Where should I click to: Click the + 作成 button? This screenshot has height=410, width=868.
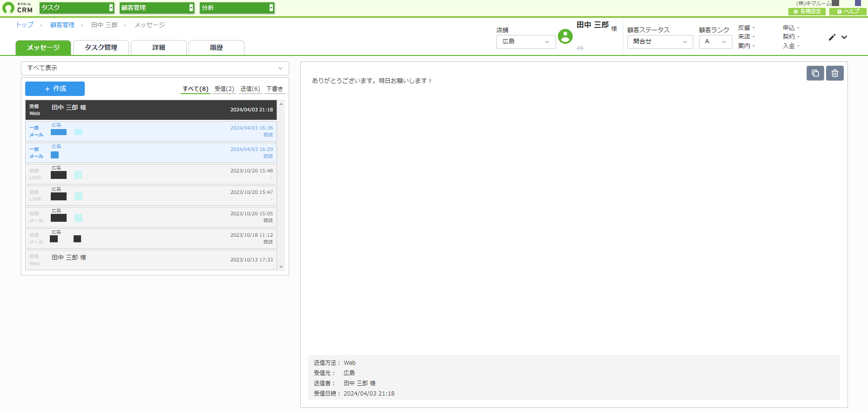pyautogui.click(x=55, y=89)
